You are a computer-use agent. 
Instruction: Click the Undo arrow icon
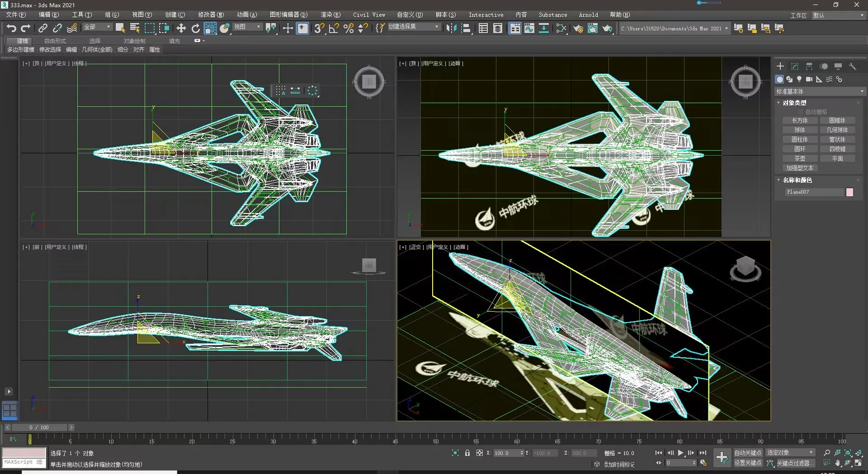coord(11,28)
